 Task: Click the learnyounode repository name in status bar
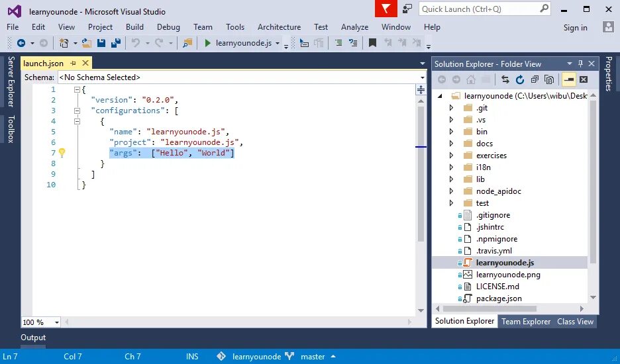tap(256, 357)
